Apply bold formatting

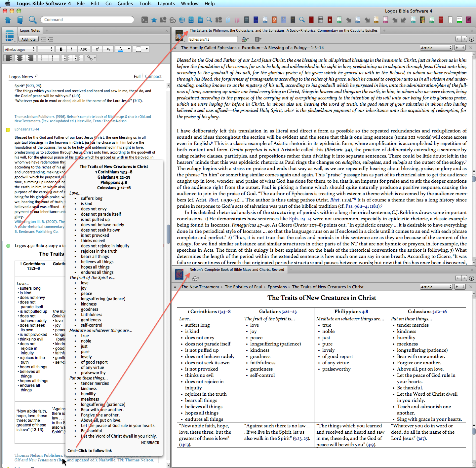coord(61,49)
